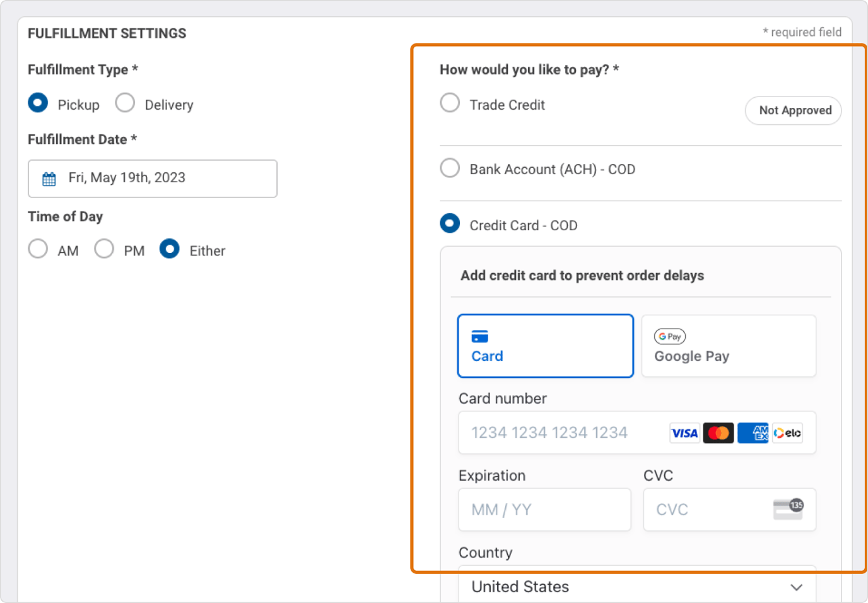This screenshot has height=603, width=868.
Task: Select the Visa card icon
Action: pyautogui.click(x=684, y=433)
